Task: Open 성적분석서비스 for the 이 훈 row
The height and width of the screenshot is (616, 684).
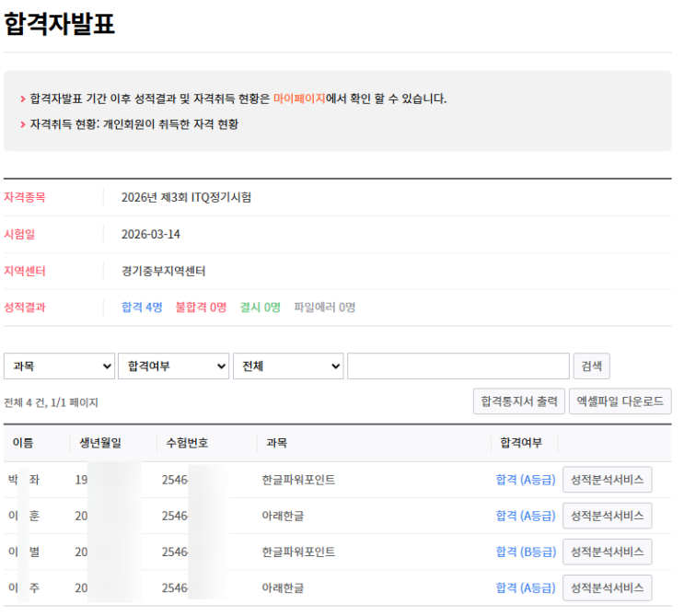Action: point(607,516)
